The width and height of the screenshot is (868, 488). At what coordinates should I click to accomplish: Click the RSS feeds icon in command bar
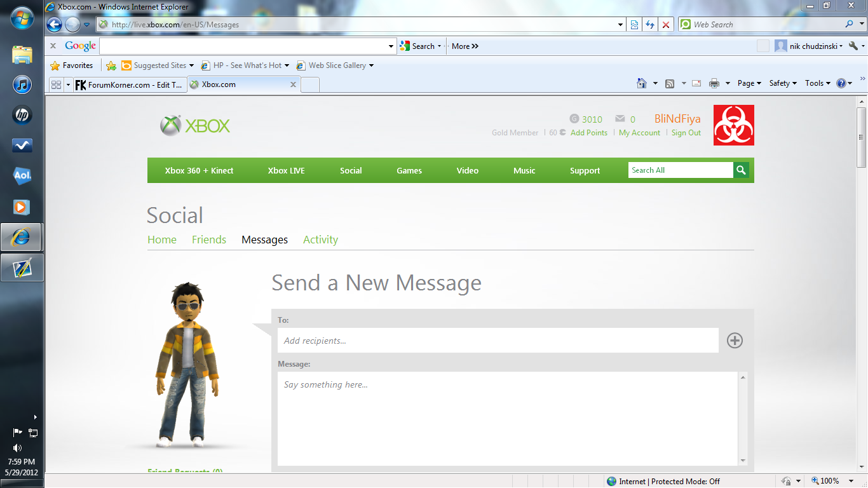coord(670,83)
